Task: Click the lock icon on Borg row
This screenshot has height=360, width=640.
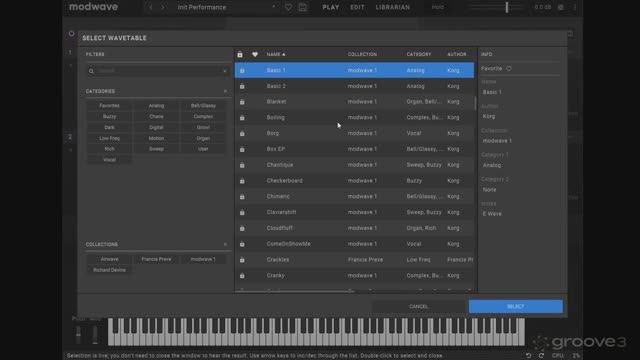Action: (242, 133)
